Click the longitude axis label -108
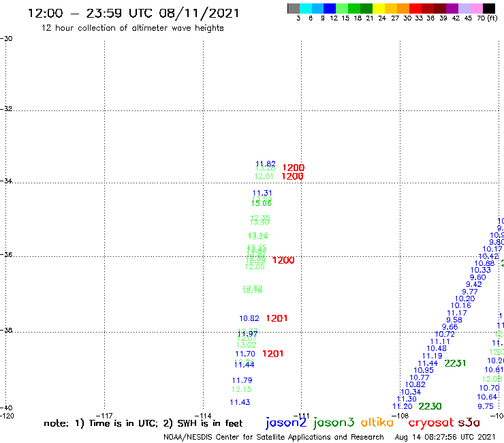The width and height of the screenshot is (504, 443). tap(400, 416)
